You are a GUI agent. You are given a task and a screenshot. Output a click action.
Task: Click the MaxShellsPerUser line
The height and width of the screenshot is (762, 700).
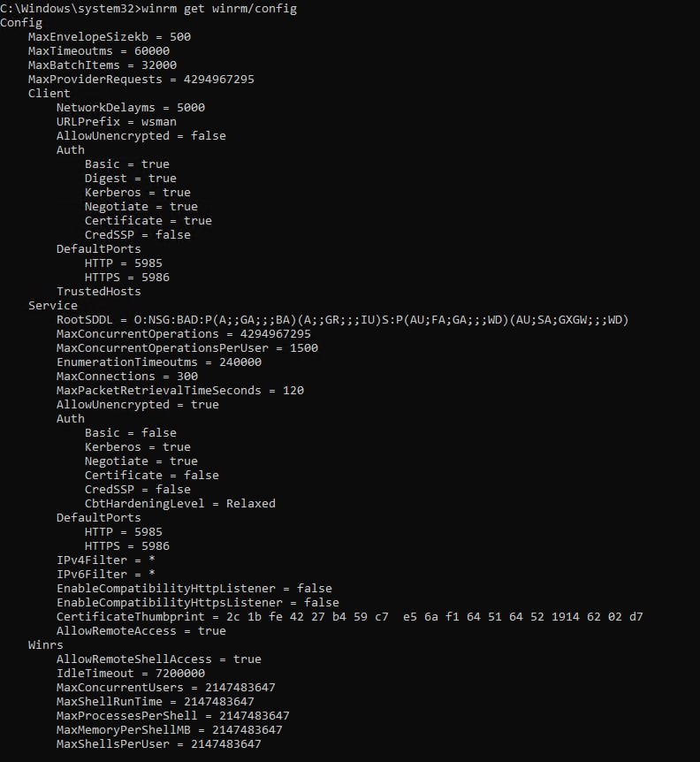[159, 744]
